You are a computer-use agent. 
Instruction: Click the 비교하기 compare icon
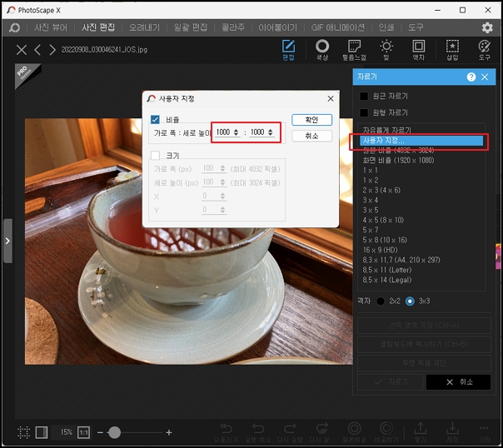[x=386, y=432]
